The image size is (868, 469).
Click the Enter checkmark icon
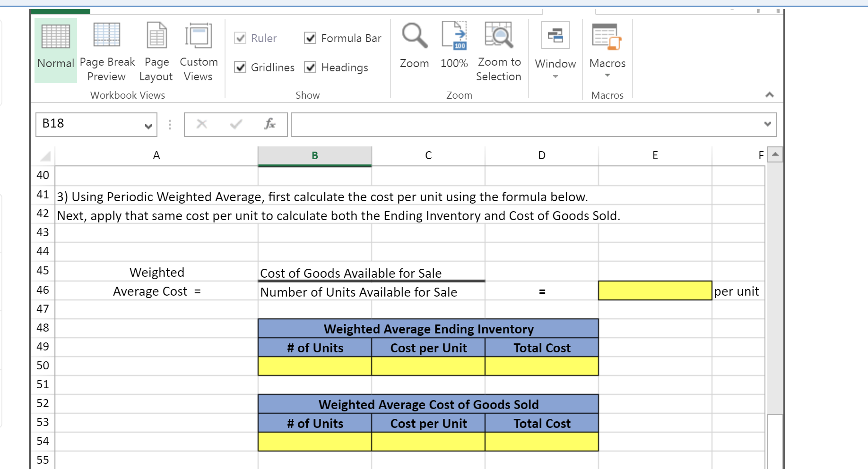[x=236, y=124]
